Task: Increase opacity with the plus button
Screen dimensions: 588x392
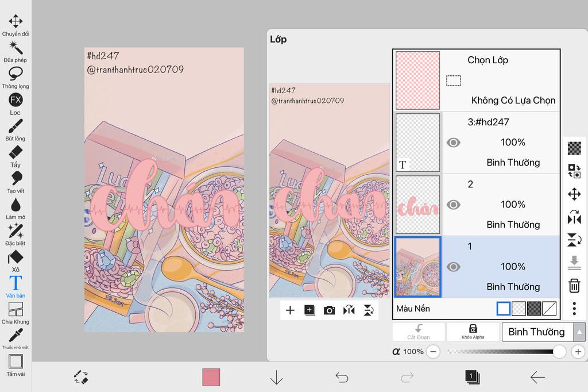Action: [x=578, y=351]
